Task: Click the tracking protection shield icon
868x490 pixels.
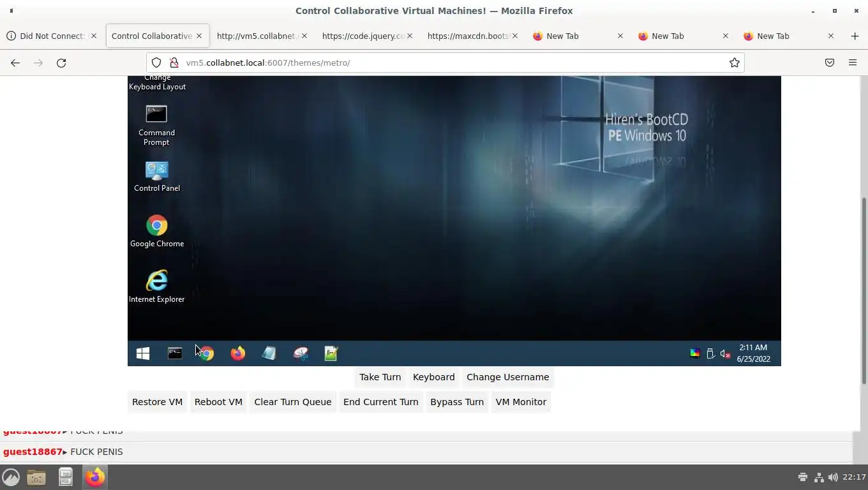Action: coord(156,63)
